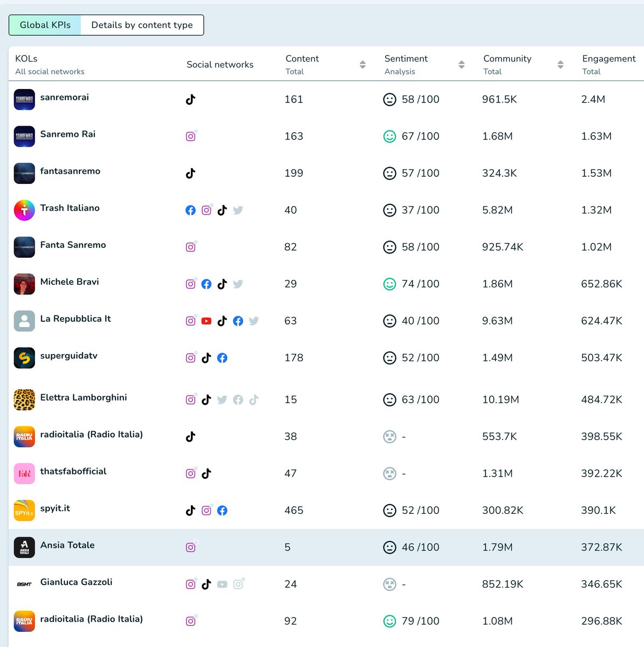Click the Instagram icon for Ansia Totale
The width and height of the screenshot is (644, 647).
tap(190, 547)
